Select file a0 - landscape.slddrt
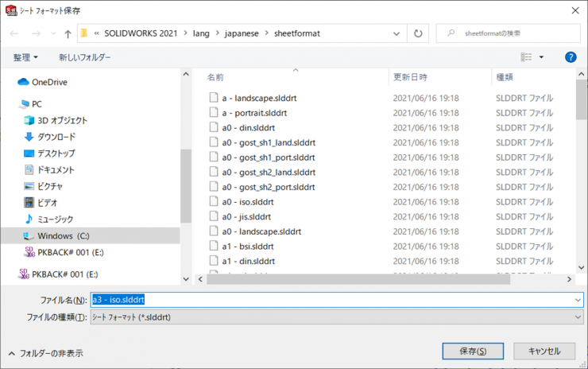 tap(261, 231)
